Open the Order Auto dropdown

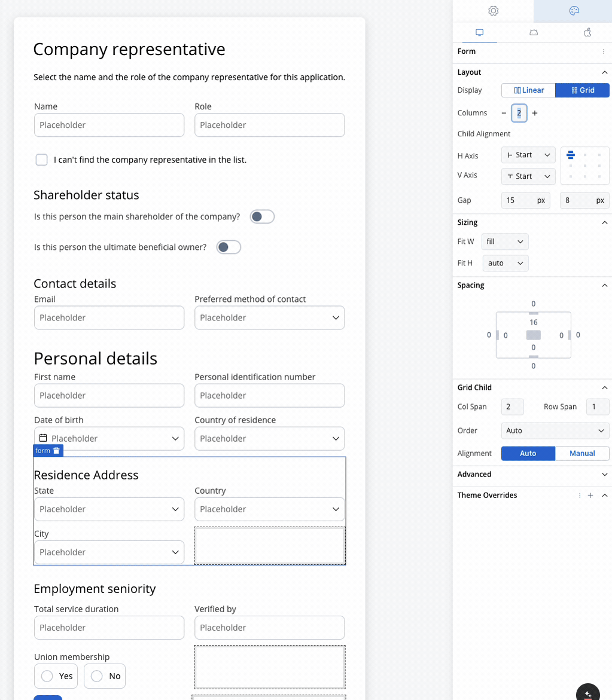click(x=555, y=431)
